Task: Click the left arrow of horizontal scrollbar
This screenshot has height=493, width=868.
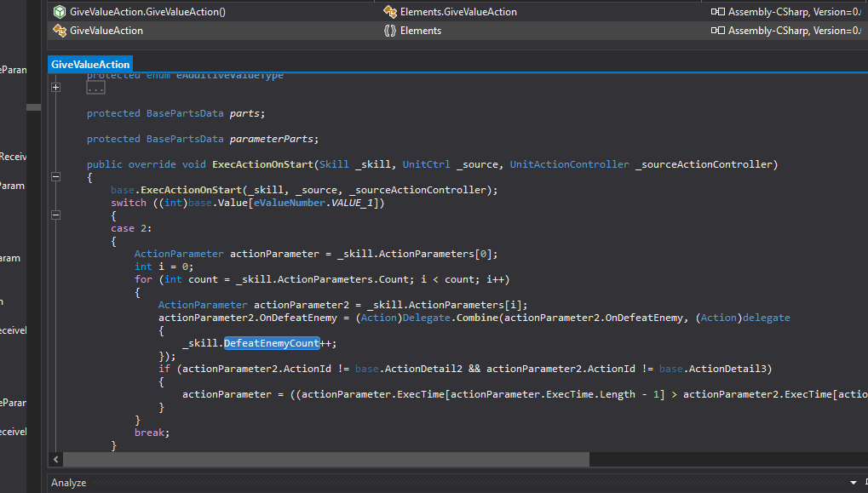Action: [x=56, y=459]
